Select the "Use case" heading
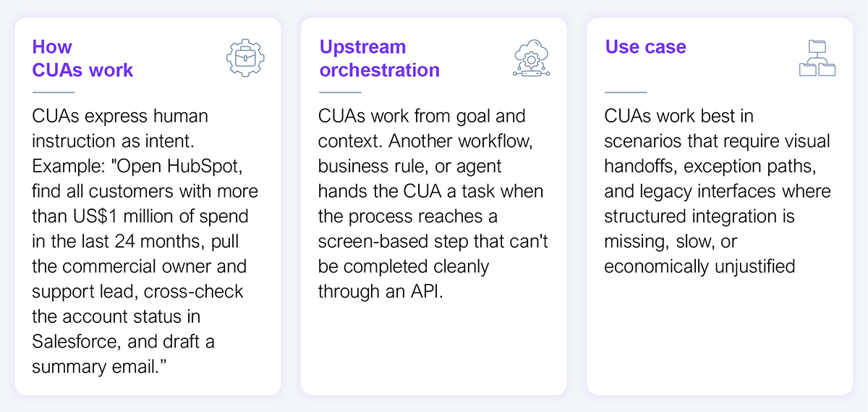The width and height of the screenshot is (868, 412). (x=645, y=47)
